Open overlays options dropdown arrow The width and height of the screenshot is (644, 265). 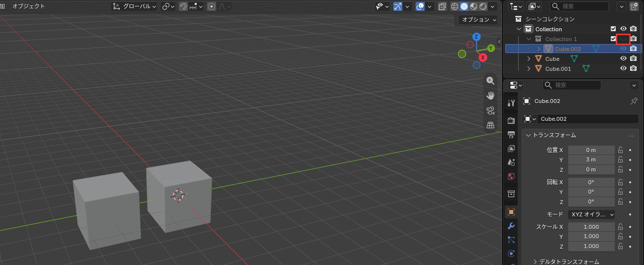point(429,6)
